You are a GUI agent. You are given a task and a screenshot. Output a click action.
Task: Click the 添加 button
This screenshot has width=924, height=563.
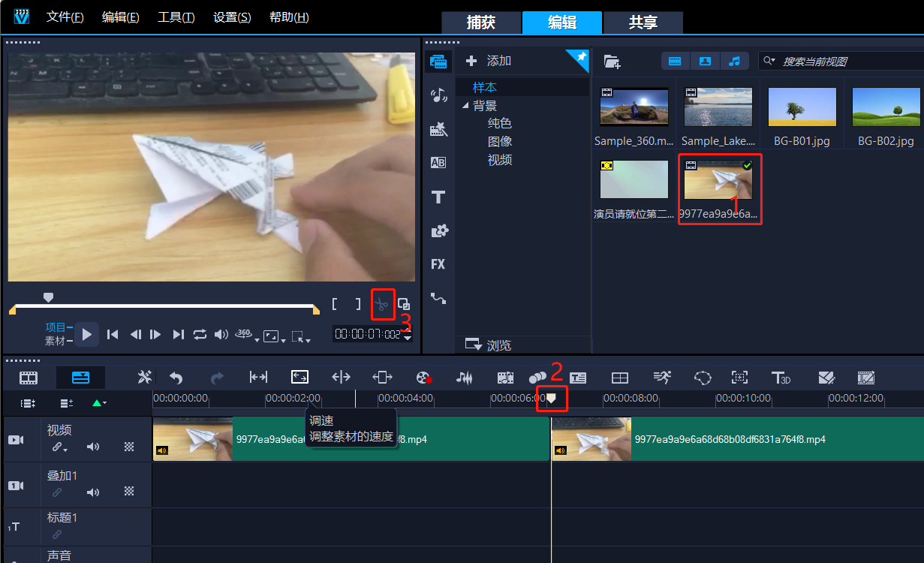point(489,61)
